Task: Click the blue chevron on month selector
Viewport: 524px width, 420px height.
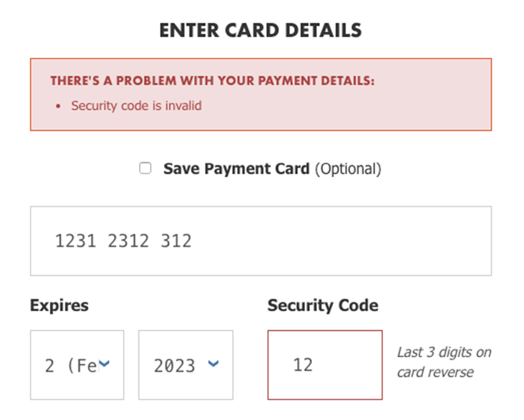Action: click(x=106, y=364)
